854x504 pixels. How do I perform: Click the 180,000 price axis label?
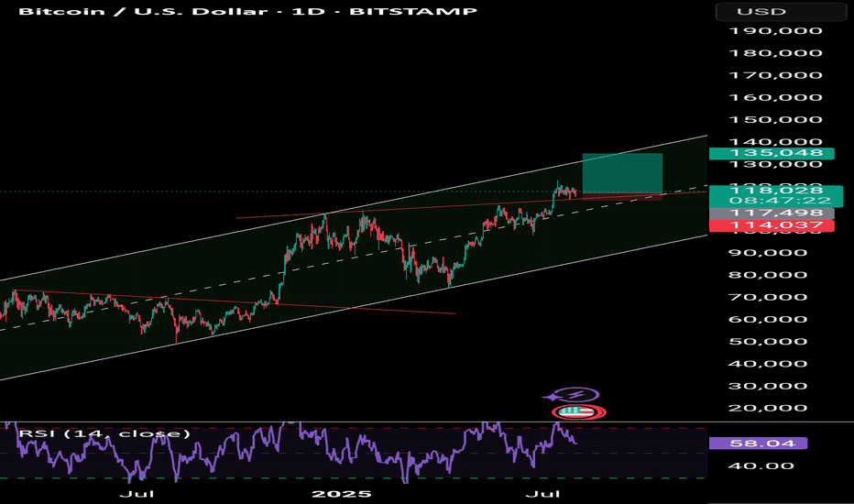[775, 53]
